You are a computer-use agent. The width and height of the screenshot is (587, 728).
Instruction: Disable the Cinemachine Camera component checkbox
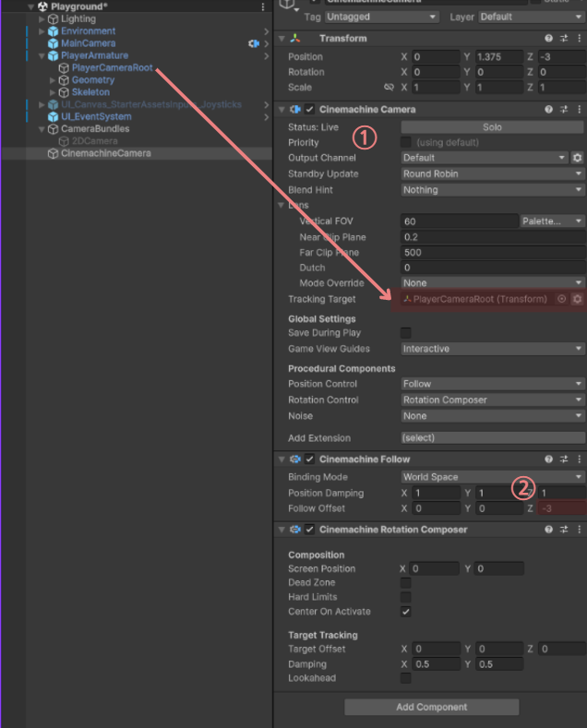click(x=310, y=110)
